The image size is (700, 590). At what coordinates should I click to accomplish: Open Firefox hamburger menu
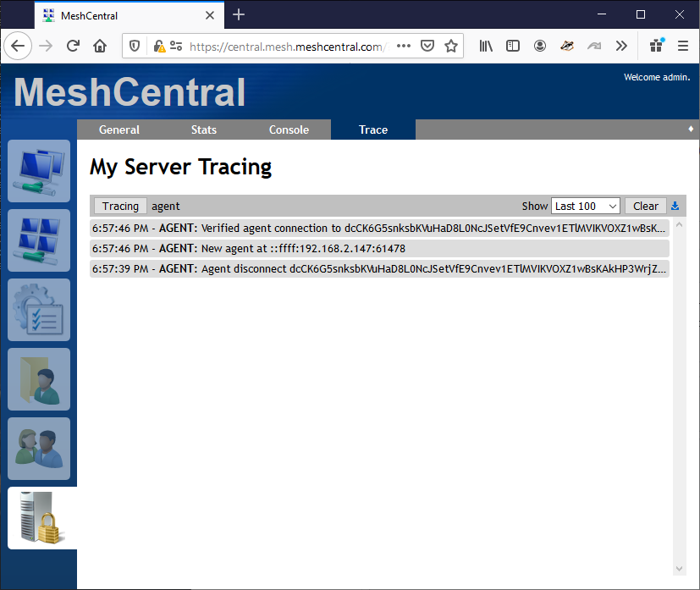click(x=682, y=46)
